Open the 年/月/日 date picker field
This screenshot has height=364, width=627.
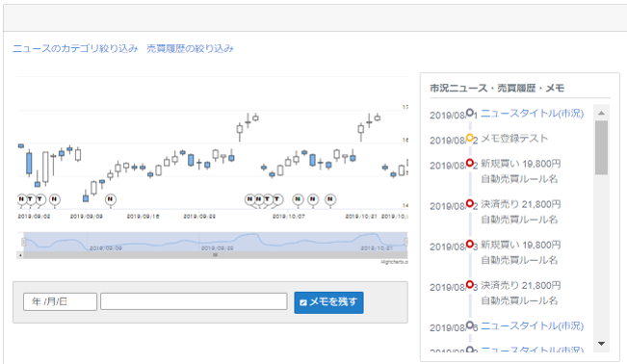[60, 301]
